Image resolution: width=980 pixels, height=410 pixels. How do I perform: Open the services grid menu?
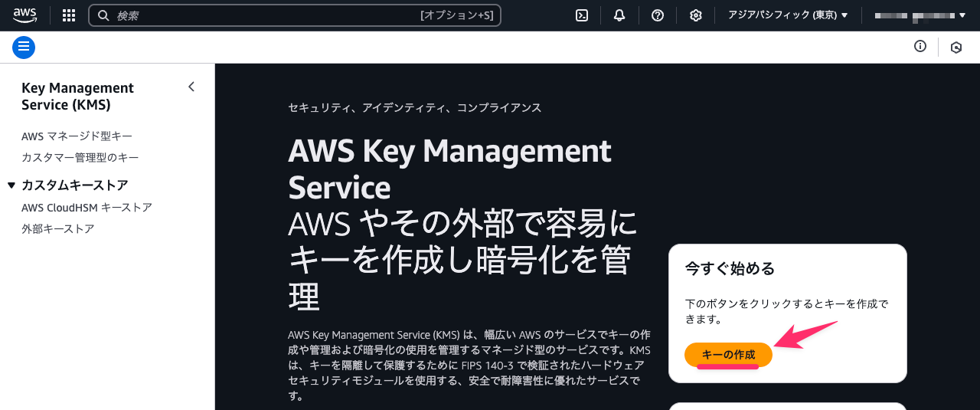coord(69,15)
